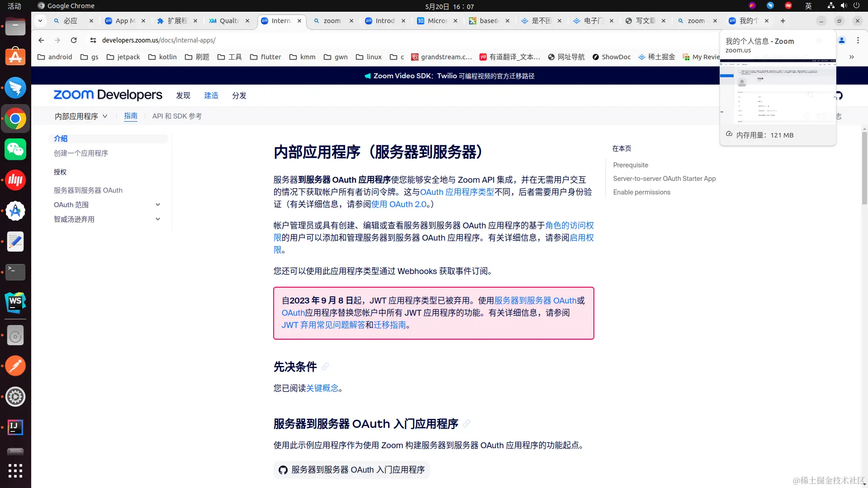Close the Intern tab
The image size is (868, 488).
click(299, 21)
